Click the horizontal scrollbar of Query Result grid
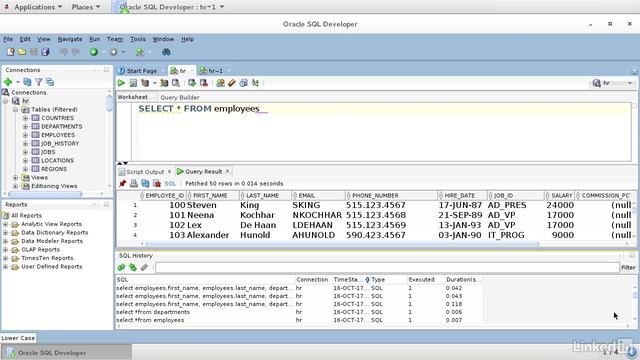Image resolution: width=640 pixels, height=360 pixels. click(x=342, y=244)
